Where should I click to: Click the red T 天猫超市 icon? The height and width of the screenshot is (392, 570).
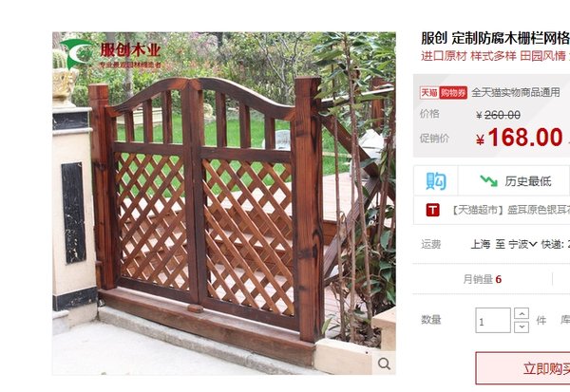[432, 210]
